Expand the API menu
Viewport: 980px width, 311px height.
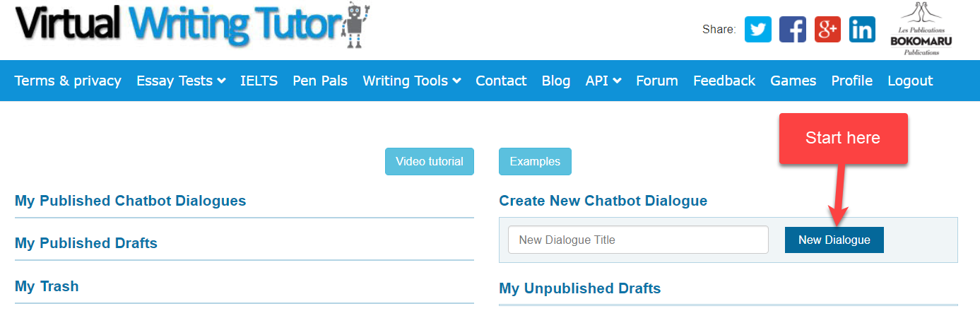coord(603,81)
